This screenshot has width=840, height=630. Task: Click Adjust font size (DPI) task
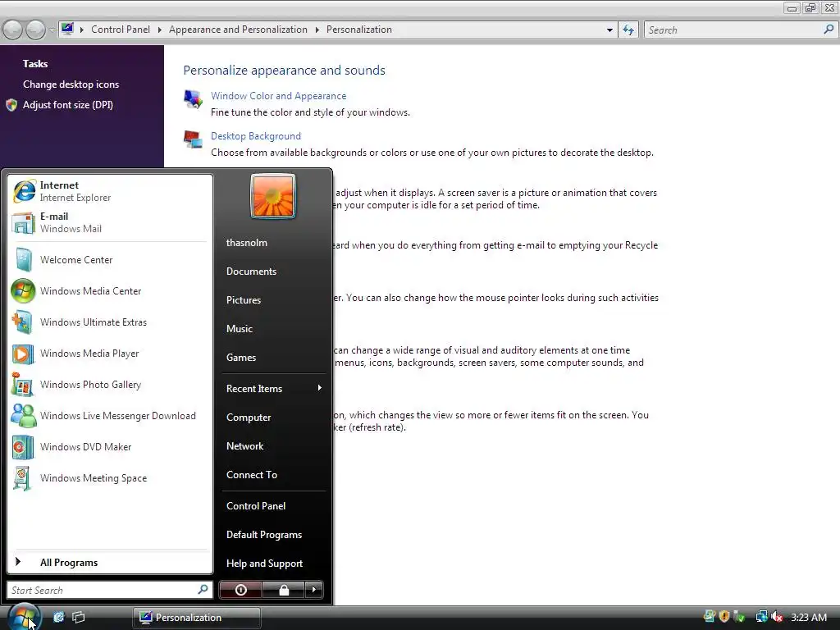tap(67, 105)
